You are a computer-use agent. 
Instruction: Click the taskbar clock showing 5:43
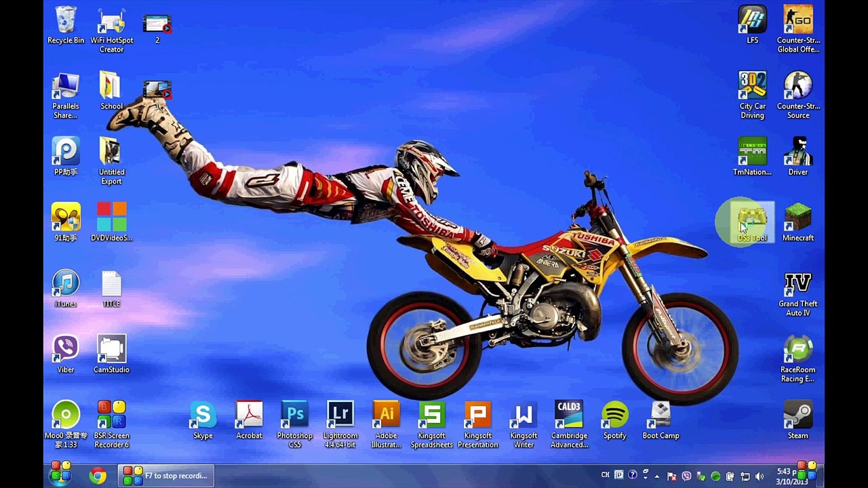click(x=792, y=476)
